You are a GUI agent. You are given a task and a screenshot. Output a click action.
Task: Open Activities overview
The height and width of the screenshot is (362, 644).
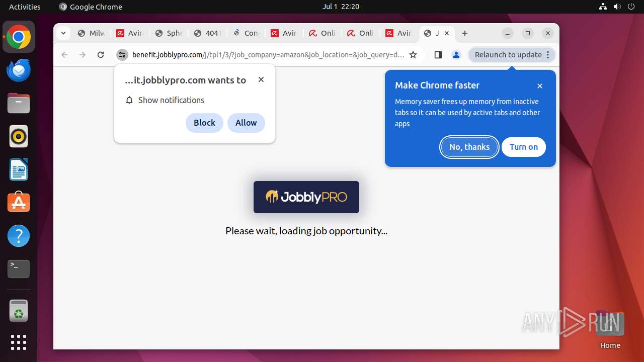pyautogui.click(x=25, y=7)
